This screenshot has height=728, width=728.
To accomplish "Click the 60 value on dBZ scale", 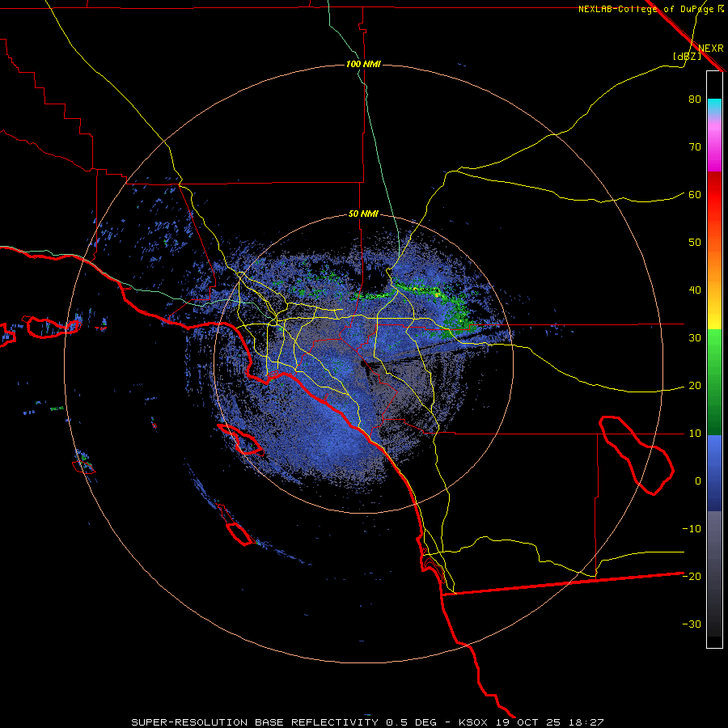I will click(x=695, y=195).
